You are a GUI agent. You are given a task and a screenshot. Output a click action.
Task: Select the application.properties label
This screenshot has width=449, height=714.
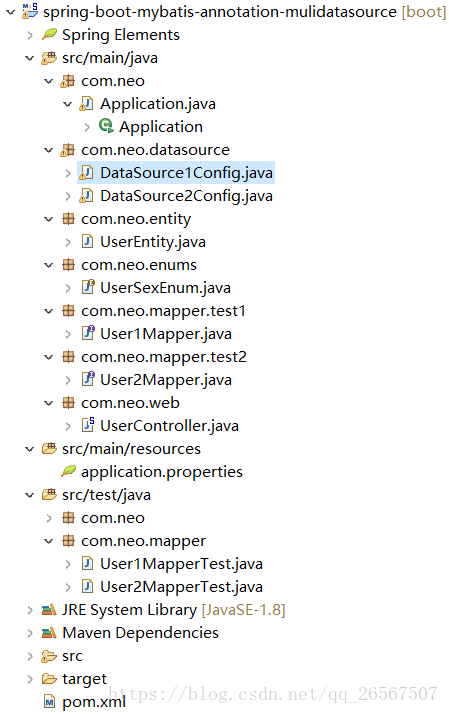(162, 472)
